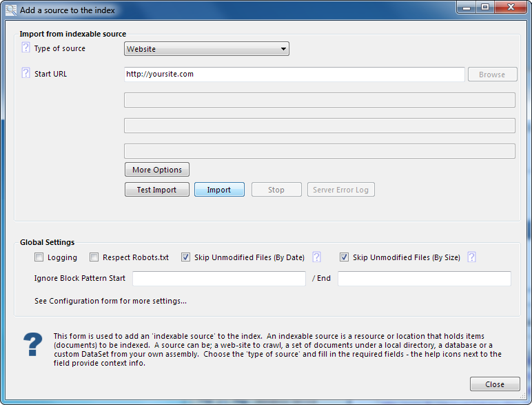This screenshot has height=405, width=532.
Task: Uncheck Skip Unmodified Files (By Date)
Action: click(186, 257)
